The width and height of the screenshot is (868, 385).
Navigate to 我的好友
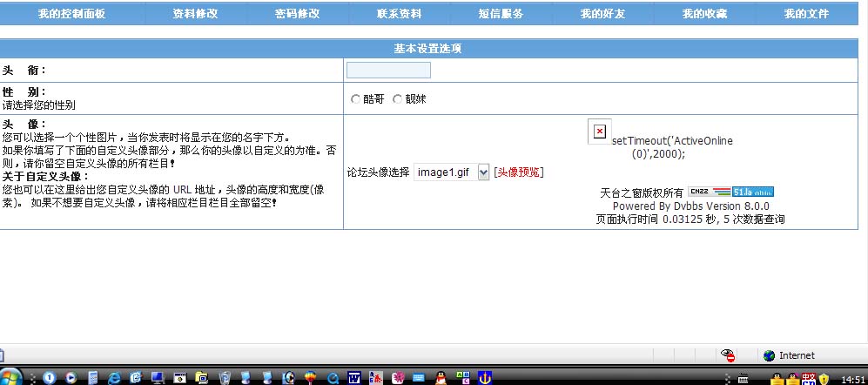[602, 14]
